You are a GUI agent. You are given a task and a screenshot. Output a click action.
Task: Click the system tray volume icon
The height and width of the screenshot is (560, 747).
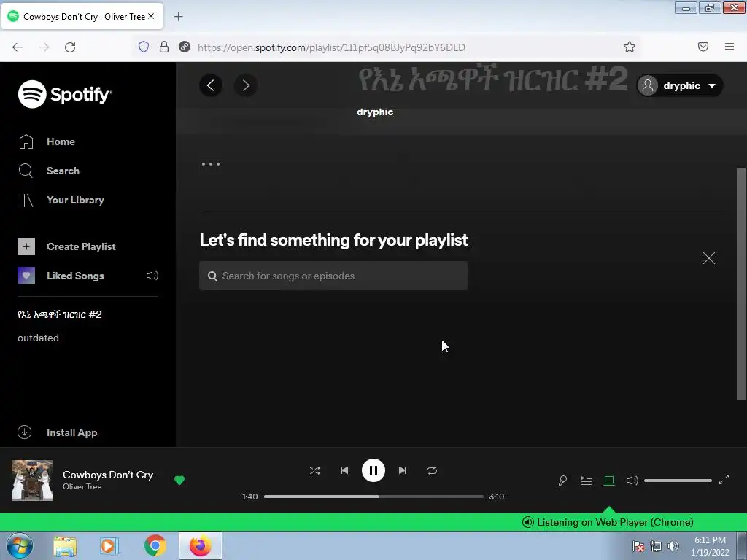pyautogui.click(x=673, y=546)
